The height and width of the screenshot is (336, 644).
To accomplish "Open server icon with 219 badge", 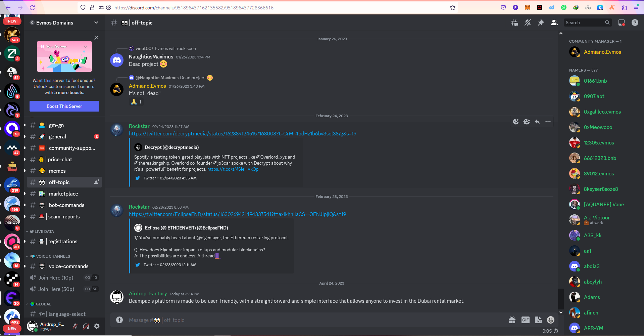I will pos(12,185).
